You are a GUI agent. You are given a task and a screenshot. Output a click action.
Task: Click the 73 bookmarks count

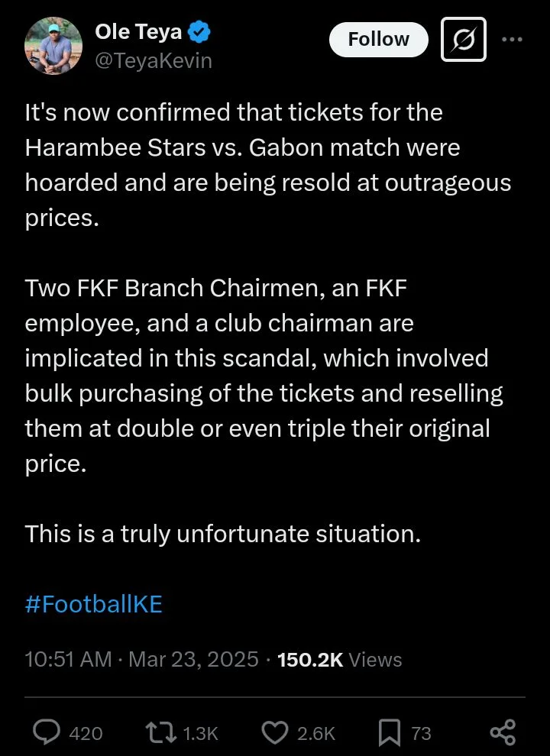(421, 734)
